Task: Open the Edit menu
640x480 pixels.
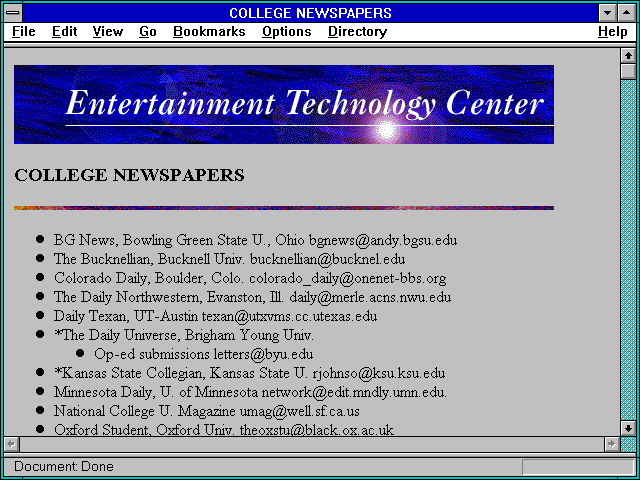Action: point(64,31)
